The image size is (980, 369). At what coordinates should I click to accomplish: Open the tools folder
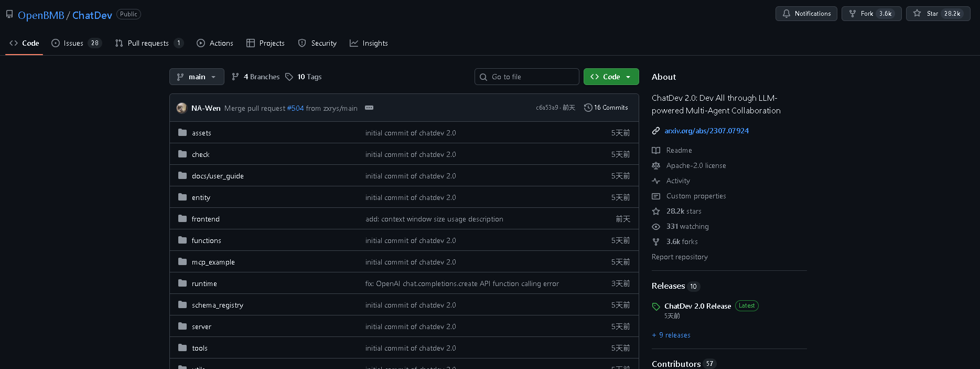(x=200, y=348)
